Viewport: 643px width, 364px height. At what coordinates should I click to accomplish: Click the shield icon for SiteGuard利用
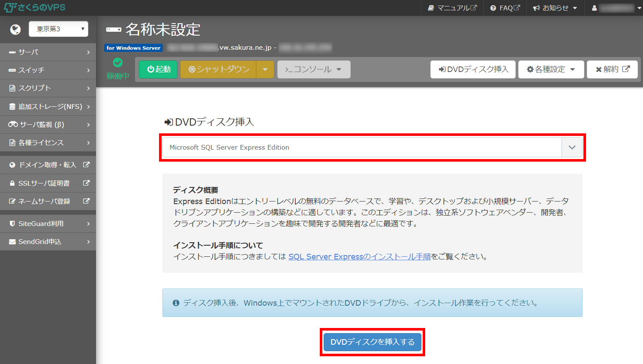coord(12,223)
